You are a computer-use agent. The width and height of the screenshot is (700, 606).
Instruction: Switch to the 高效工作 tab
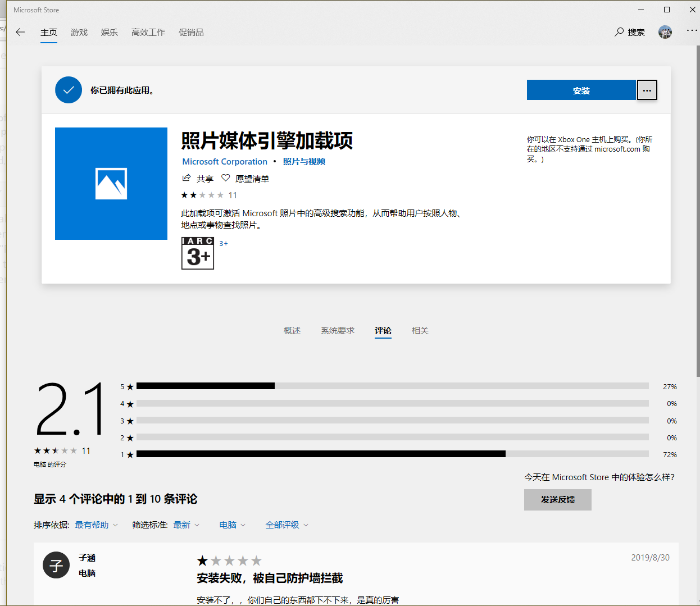click(148, 33)
